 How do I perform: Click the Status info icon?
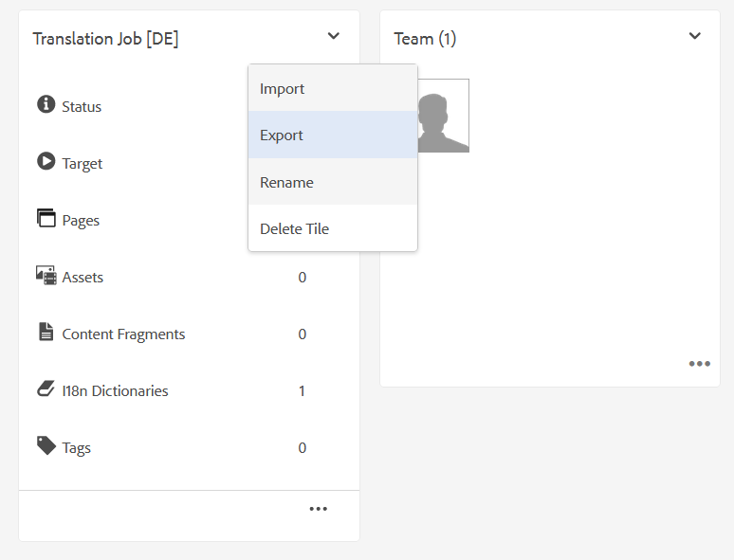pos(46,104)
